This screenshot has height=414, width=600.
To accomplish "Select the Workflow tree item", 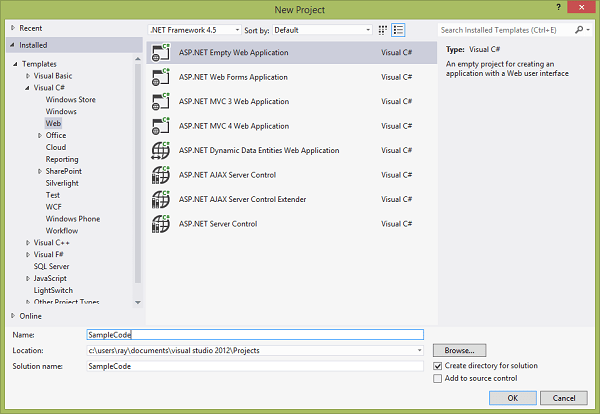I will [62, 231].
